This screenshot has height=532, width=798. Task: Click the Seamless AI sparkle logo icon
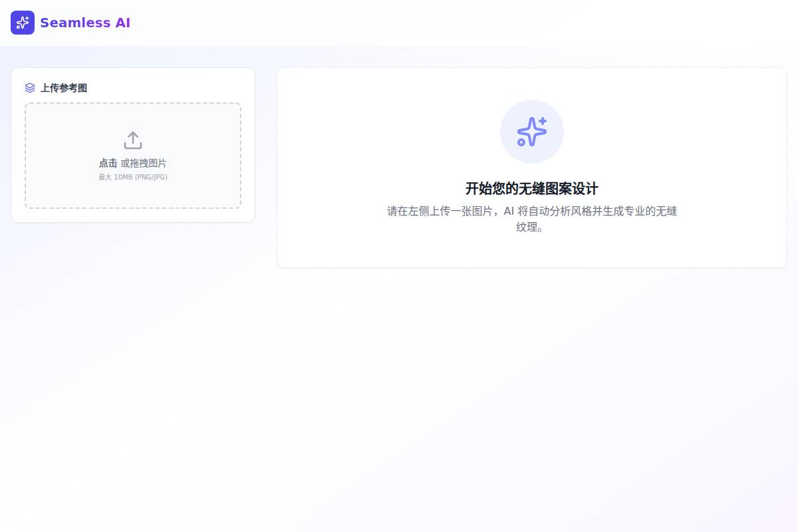[22, 23]
